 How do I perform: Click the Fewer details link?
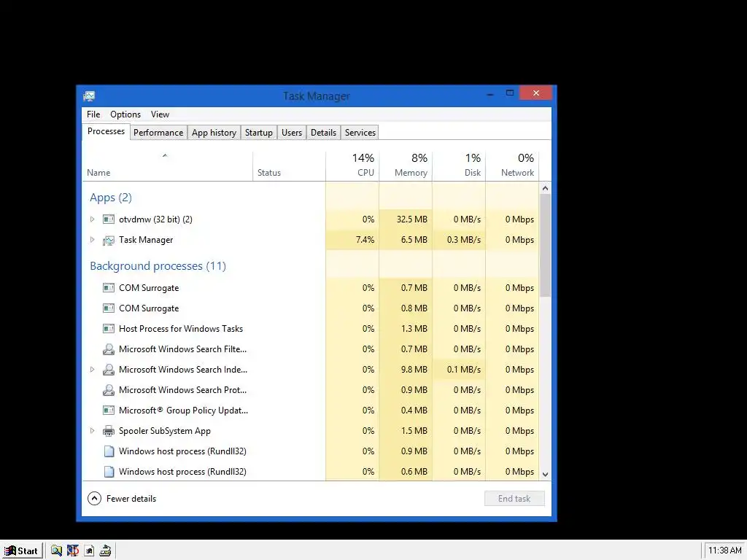click(131, 499)
